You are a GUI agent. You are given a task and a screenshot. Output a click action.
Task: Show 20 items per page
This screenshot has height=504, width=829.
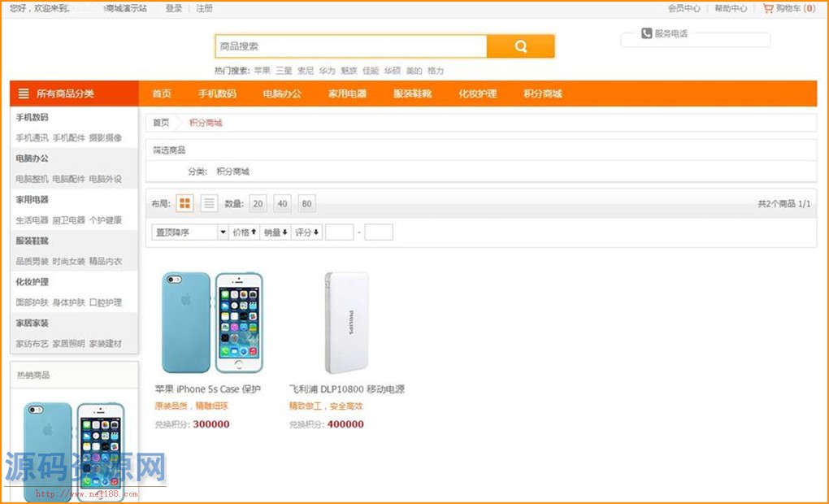[x=258, y=203]
